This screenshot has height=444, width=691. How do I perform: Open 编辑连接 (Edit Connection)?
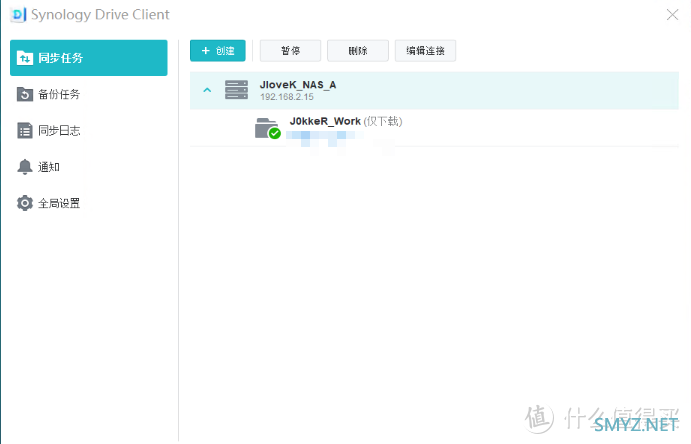pos(425,51)
